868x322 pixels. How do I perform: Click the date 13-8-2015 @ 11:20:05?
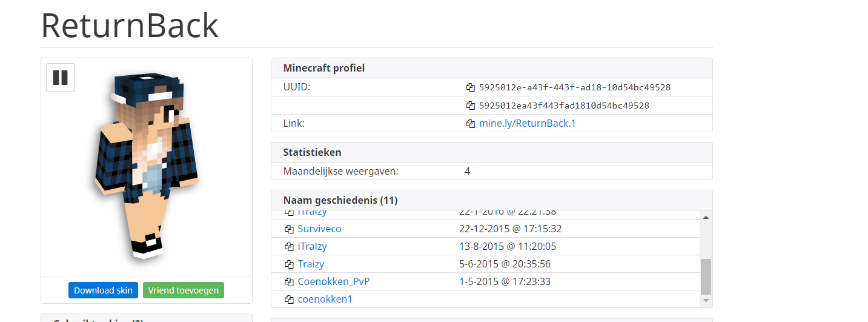(508, 247)
